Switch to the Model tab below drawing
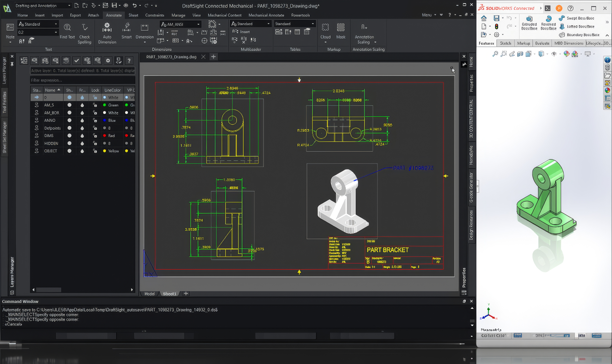Screen dimensions: 612x364 [149, 294]
